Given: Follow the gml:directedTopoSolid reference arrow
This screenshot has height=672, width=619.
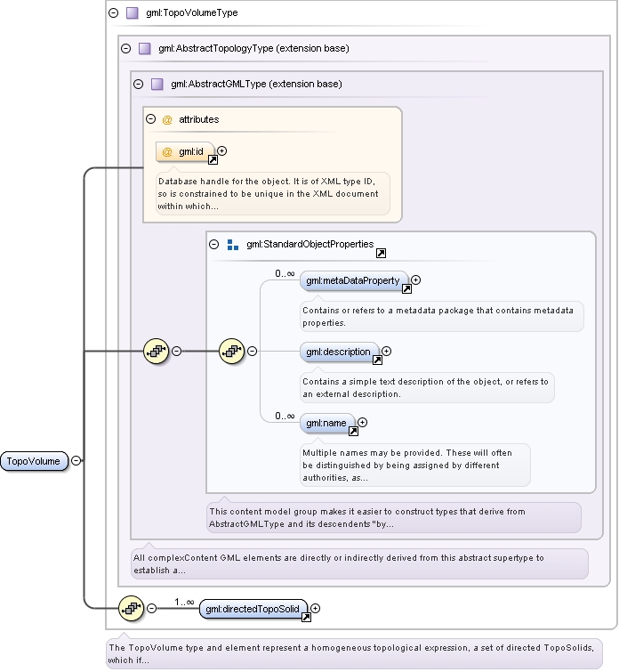Looking at the screenshot, I should pos(306,617).
